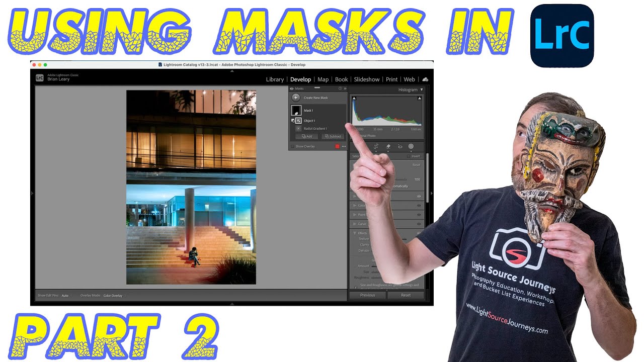Open the Overlay Mode Color Overlay dropdown

coord(114,296)
